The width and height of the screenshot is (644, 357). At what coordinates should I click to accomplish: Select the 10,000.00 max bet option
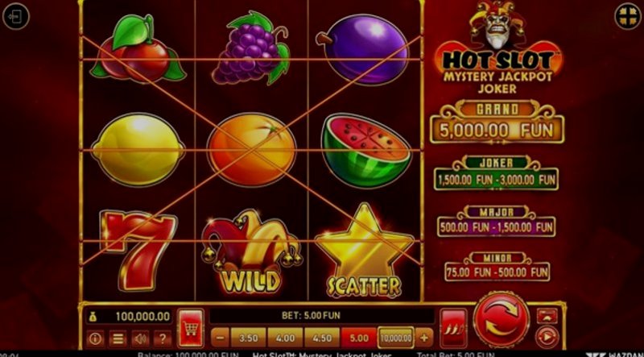tap(396, 338)
